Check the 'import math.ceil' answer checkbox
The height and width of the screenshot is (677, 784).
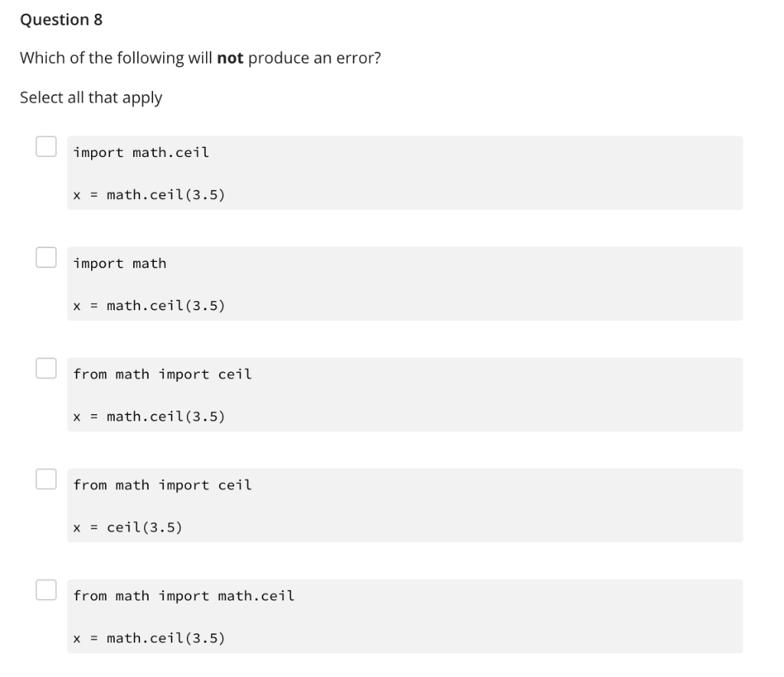46,146
